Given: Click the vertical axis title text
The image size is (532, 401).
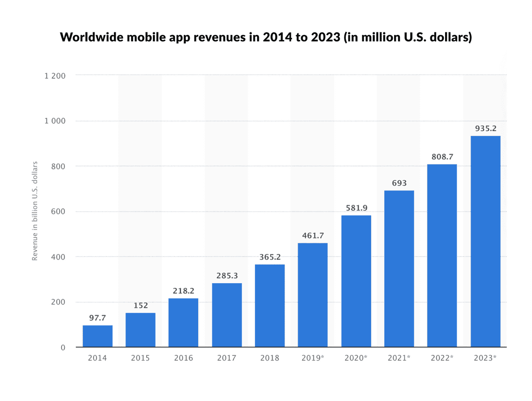Looking at the screenshot, I should pos(35,211).
